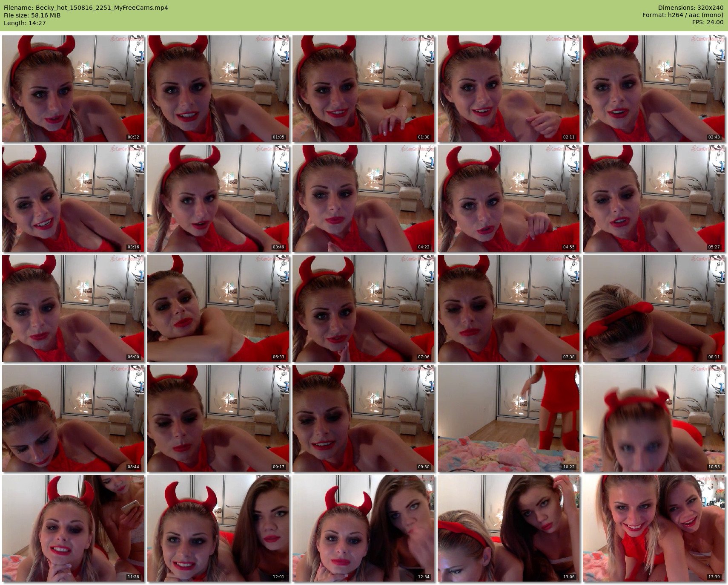Image resolution: width=728 pixels, height=585 pixels.
Task: Select the thumbnail labeled 03:16
Action: click(73, 199)
